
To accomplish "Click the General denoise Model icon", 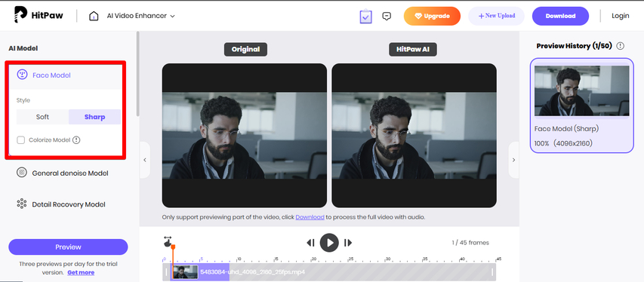I will click(22, 173).
